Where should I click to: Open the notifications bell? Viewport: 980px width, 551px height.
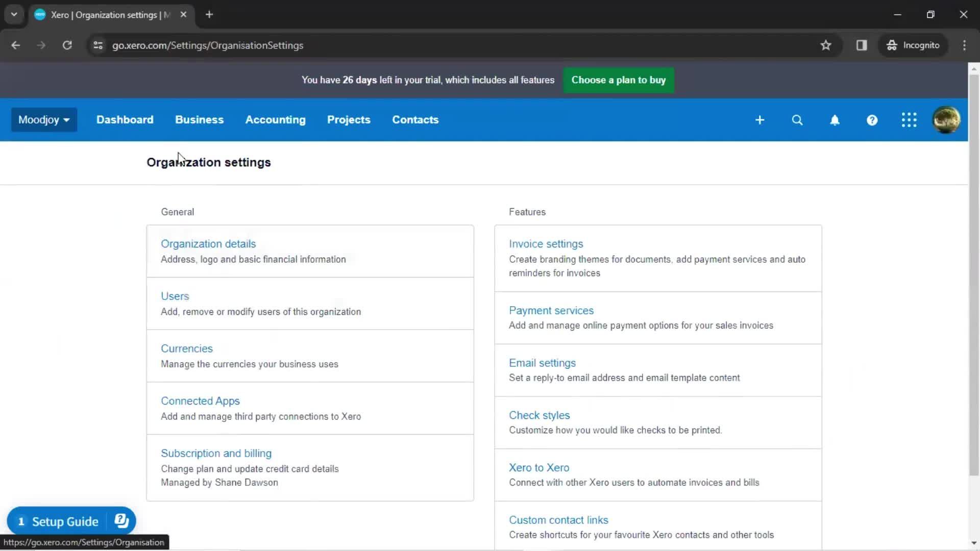tap(835, 120)
